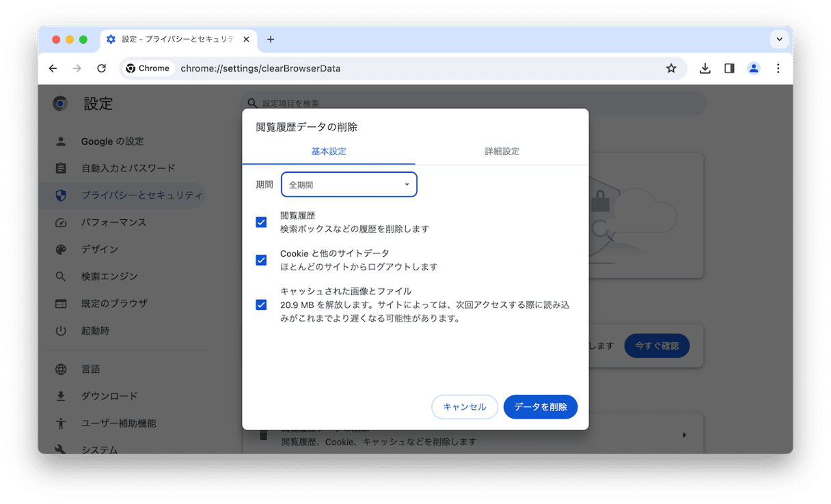Image resolution: width=831 pixels, height=504 pixels.
Task: Switch to the 詳細設定 tab
Action: (x=502, y=152)
